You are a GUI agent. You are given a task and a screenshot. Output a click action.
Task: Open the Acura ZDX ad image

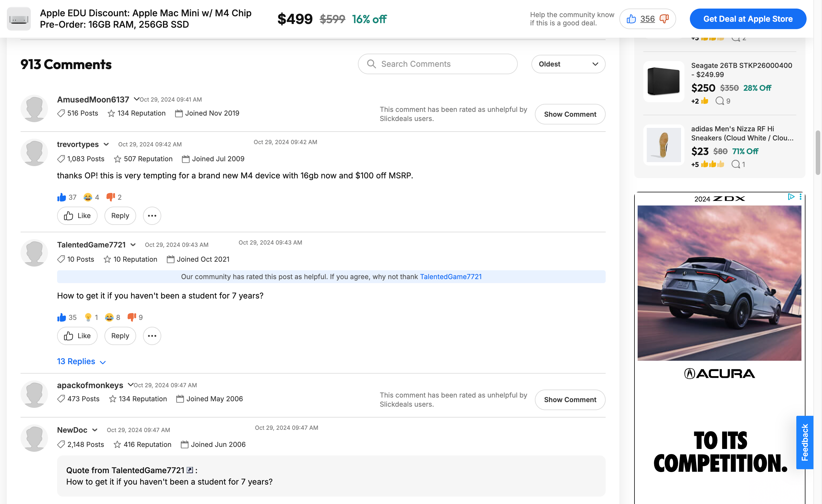719,283
